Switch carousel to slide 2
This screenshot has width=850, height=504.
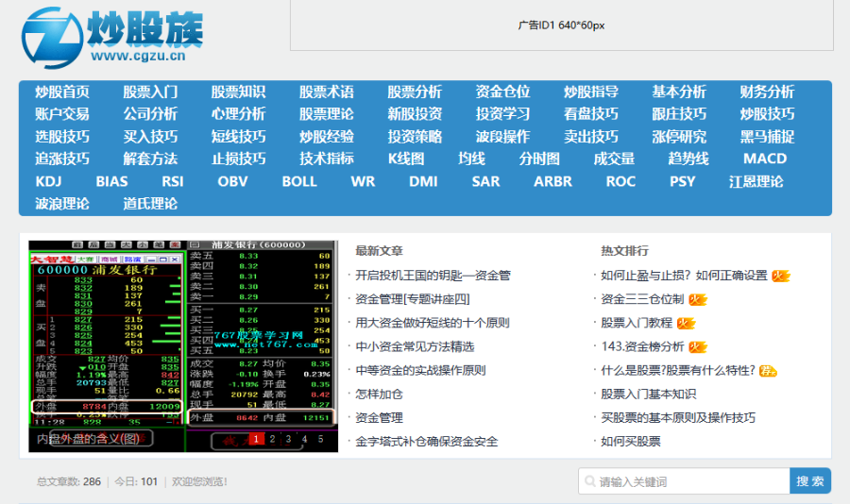[273, 439]
